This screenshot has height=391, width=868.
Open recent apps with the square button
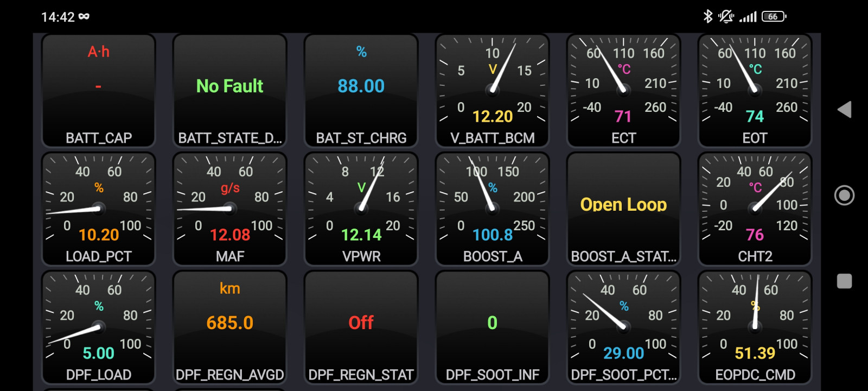tap(844, 281)
